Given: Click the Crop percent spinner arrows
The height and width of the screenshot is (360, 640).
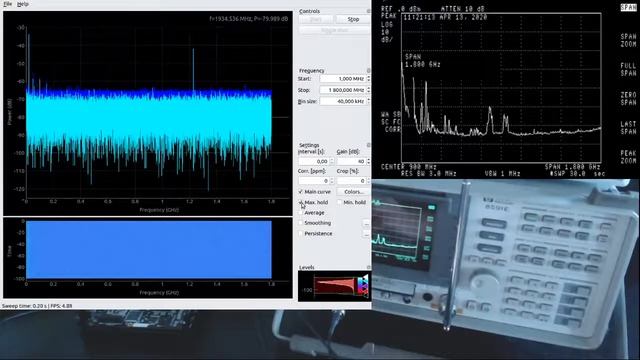Looking at the screenshot, I should pyautogui.click(x=368, y=180).
